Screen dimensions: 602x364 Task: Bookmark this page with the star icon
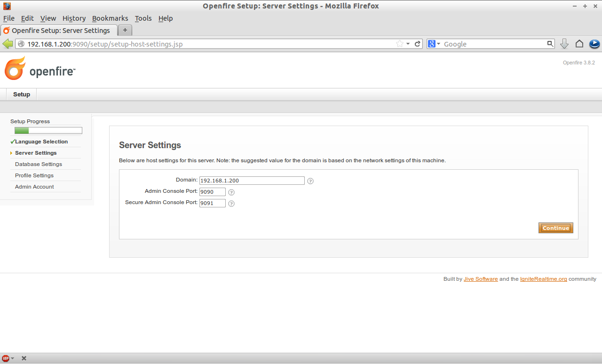400,44
